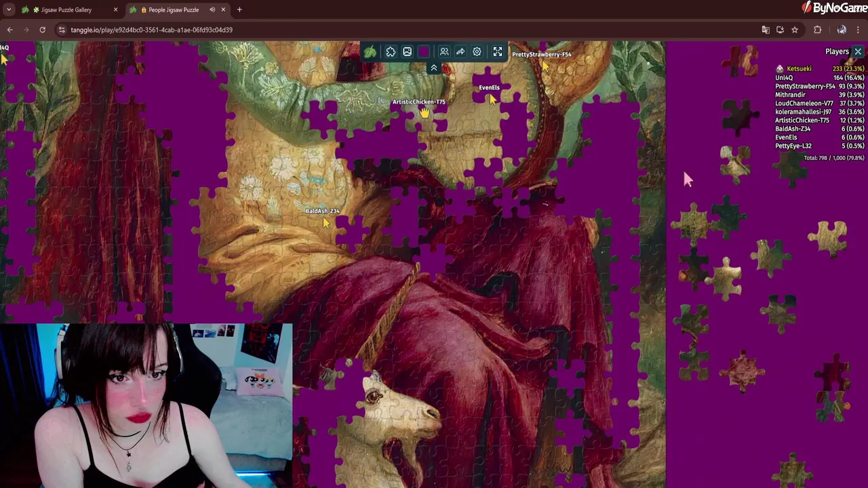Collapse the toolbar with double chevron
This screenshot has height=488, width=868.
click(x=434, y=68)
